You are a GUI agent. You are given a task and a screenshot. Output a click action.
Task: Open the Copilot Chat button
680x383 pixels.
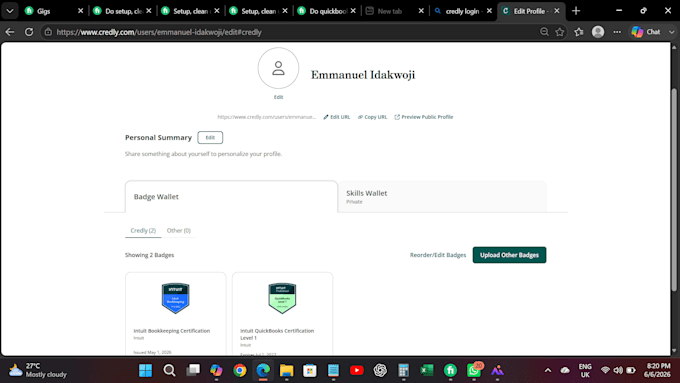[646, 32]
